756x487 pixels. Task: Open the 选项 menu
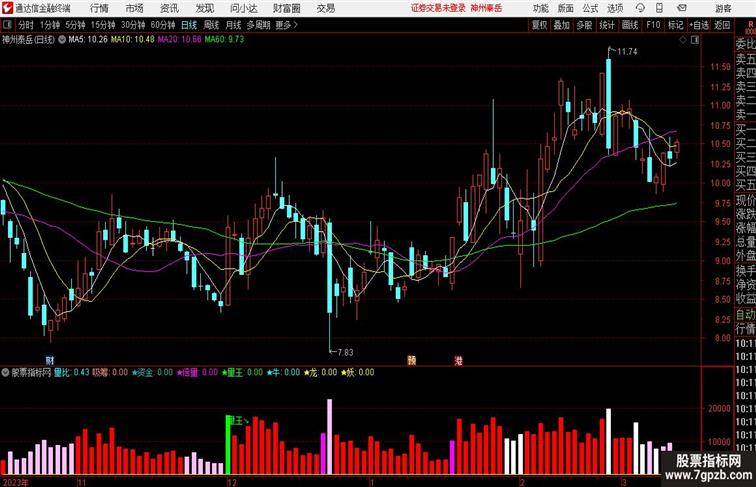click(x=615, y=8)
